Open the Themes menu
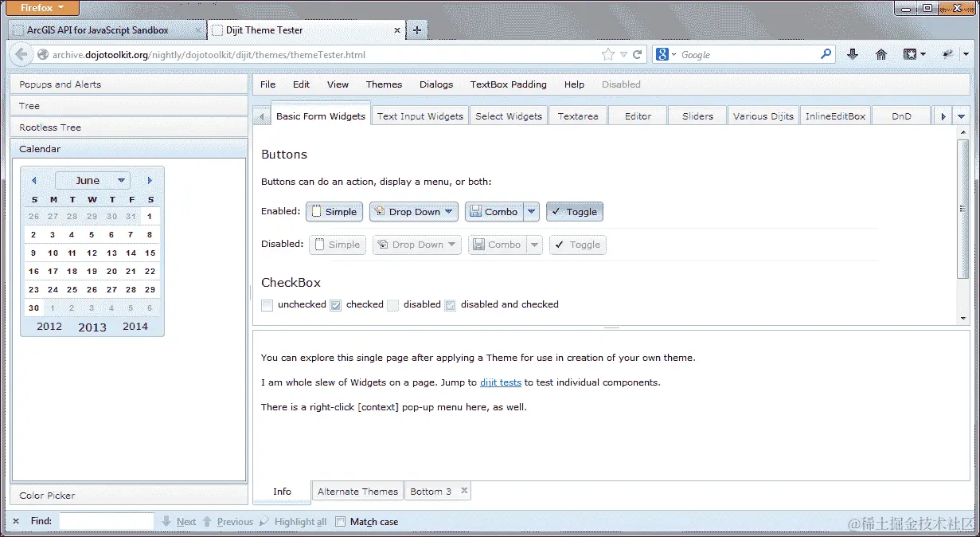 point(385,84)
